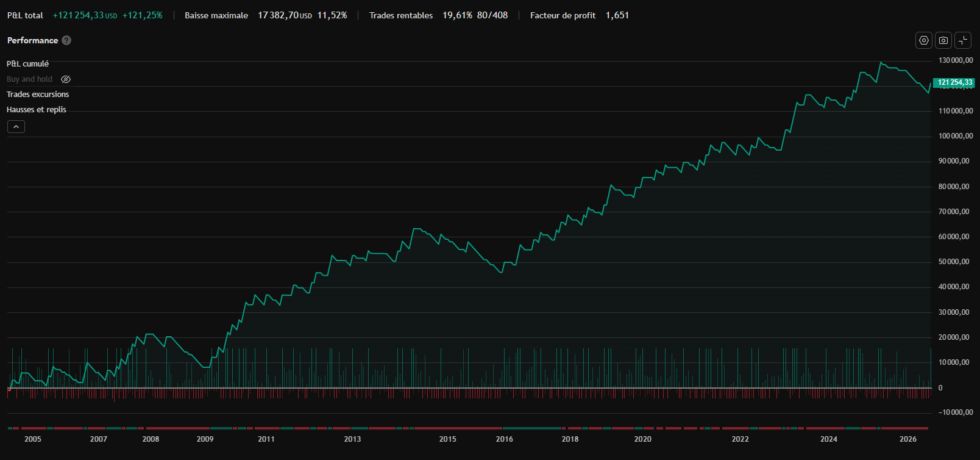Click the '2020' year on the time axis
This screenshot has height=460, width=980.
coord(643,439)
